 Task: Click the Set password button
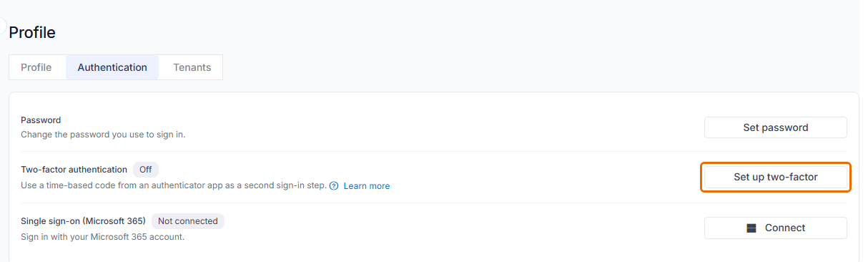click(776, 127)
